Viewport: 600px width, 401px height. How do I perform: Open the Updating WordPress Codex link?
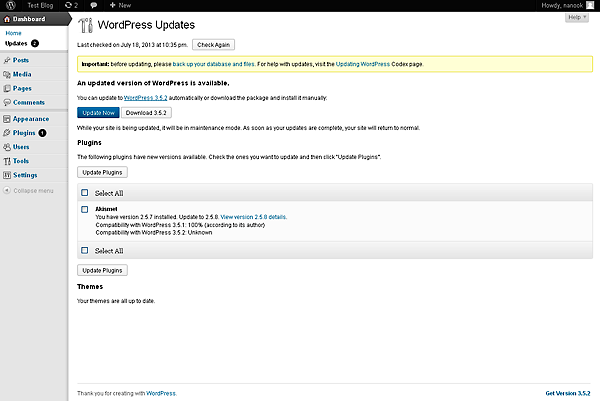[363, 64]
